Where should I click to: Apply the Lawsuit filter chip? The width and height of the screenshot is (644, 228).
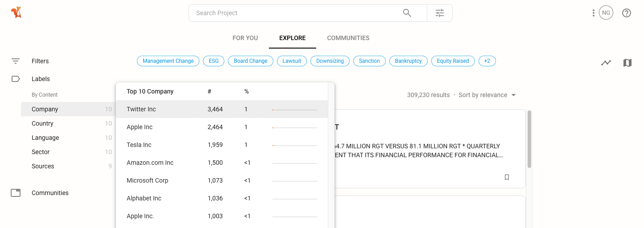point(292,61)
